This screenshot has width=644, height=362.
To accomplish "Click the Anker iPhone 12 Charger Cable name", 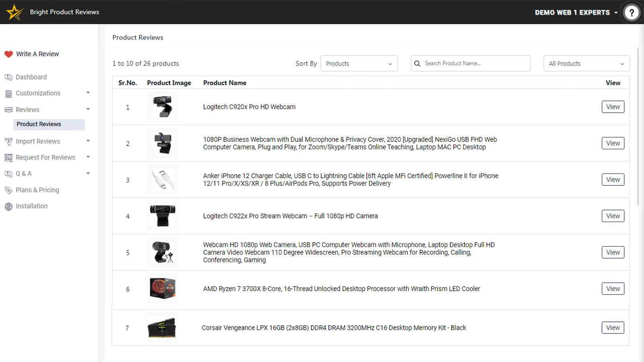I will click(351, 180).
